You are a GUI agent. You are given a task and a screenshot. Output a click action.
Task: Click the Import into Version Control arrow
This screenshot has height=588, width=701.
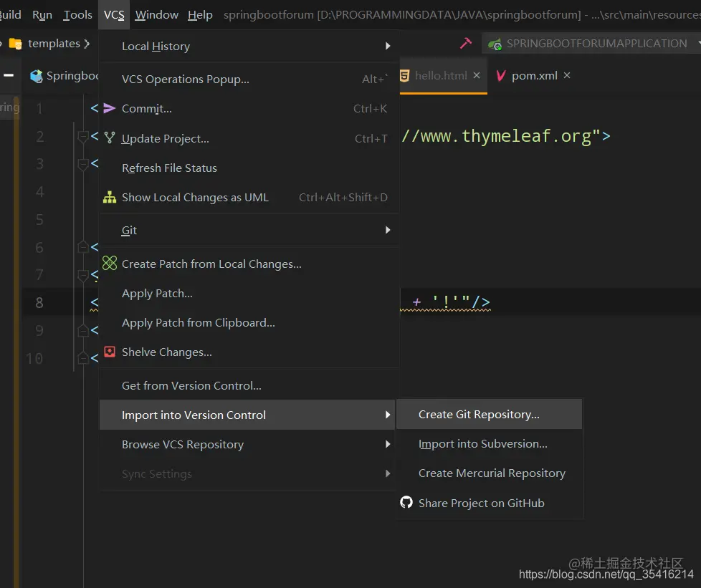tap(388, 415)
